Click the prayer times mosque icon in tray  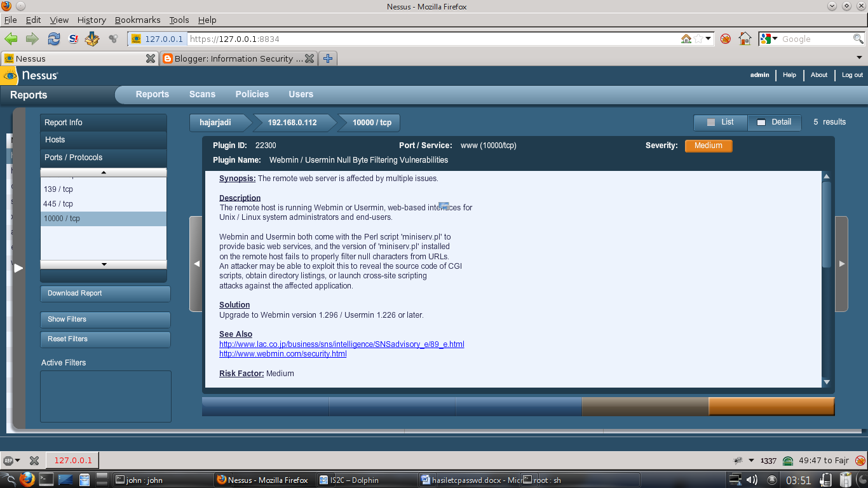click(x=787, y=460)
